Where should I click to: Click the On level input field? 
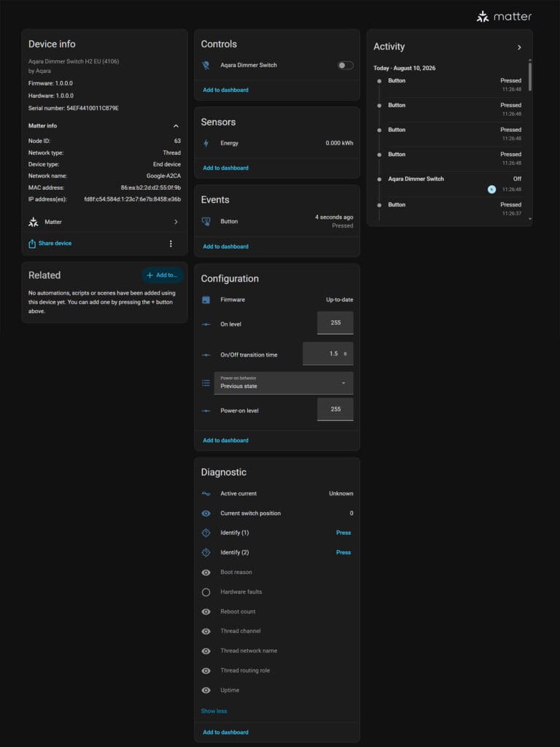335,323
